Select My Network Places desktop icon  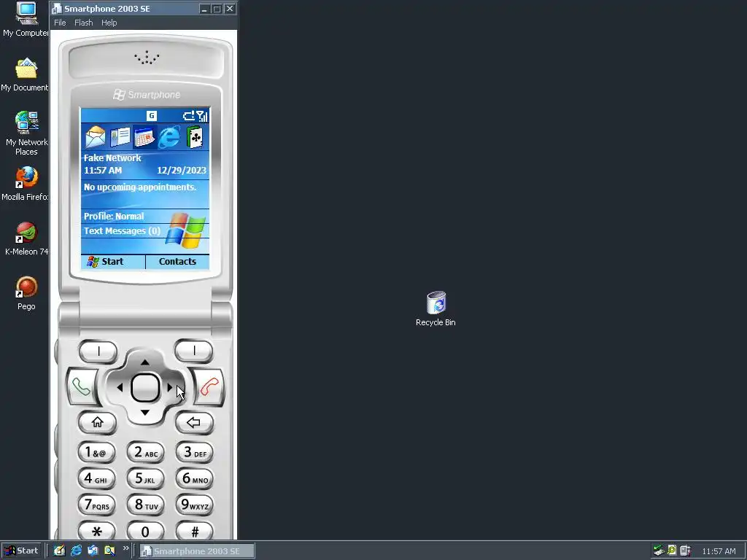coord(26,133)
